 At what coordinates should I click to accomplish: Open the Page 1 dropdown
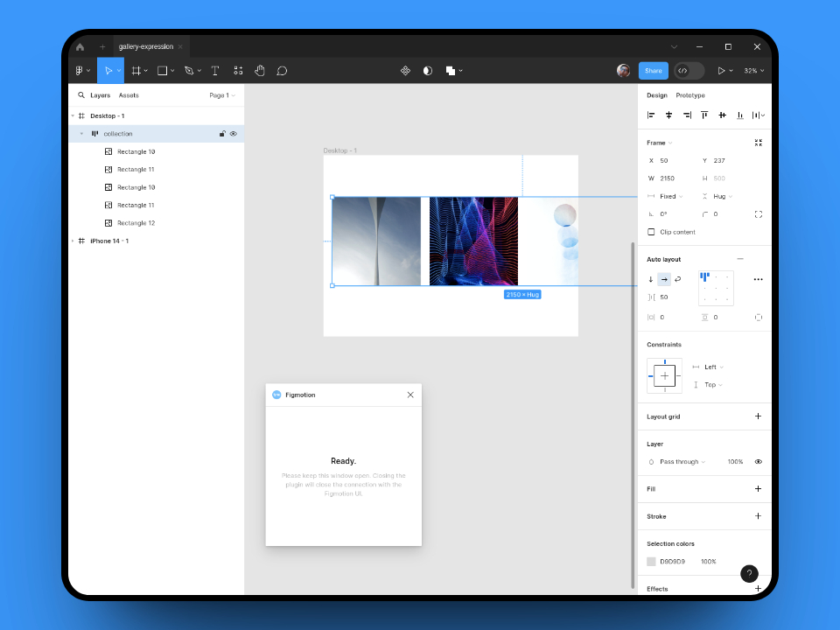pos(221,95)
